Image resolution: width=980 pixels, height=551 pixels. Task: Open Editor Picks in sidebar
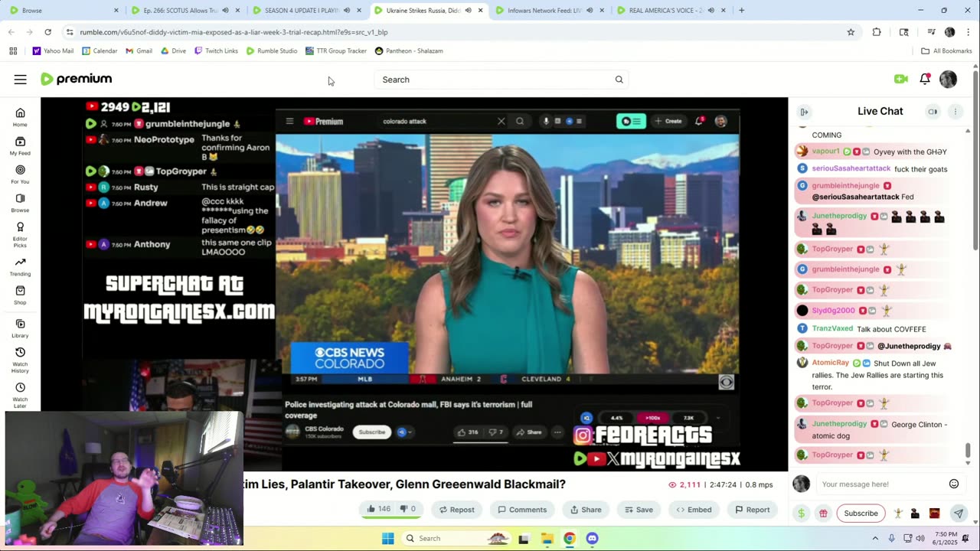20,234
